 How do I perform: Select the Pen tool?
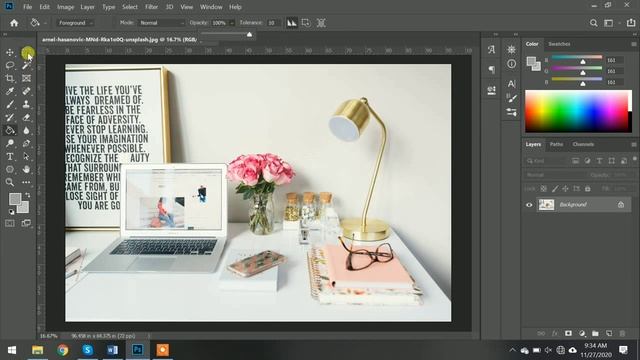coord(27,143)
